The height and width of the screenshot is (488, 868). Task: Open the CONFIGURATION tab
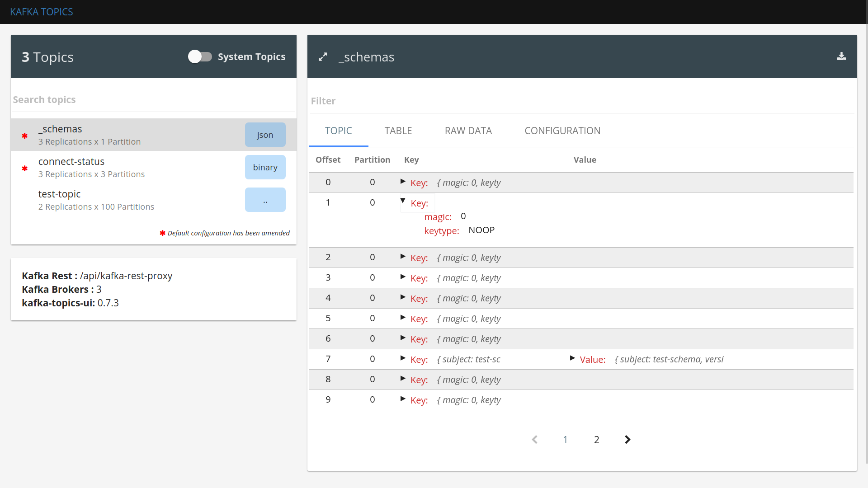[562, 131]
